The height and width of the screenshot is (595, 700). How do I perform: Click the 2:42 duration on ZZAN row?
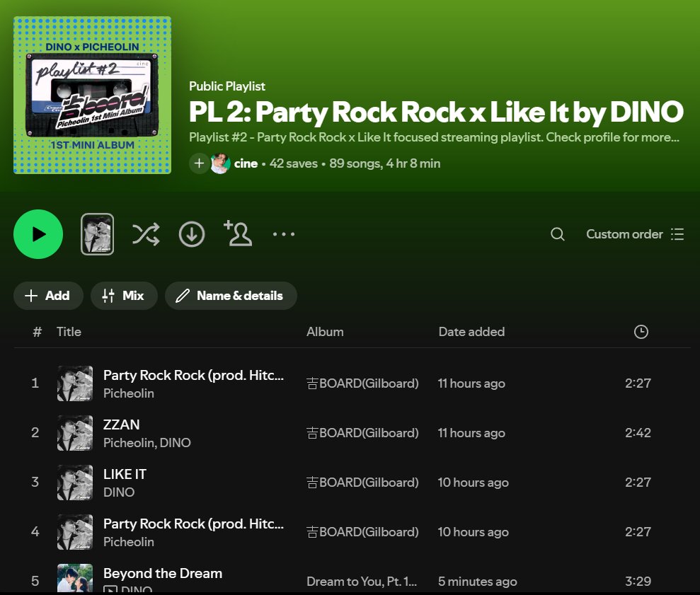(638, 432)
